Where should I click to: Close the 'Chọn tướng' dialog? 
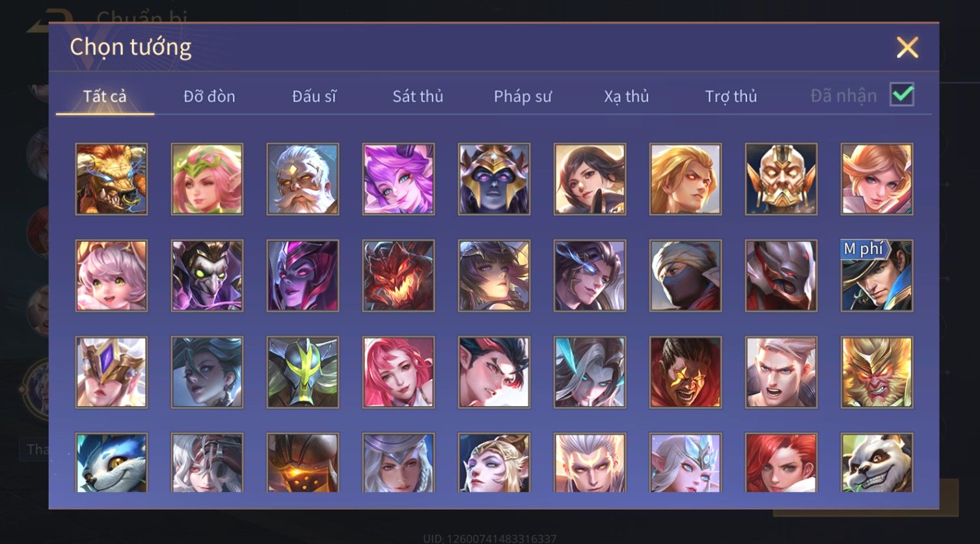[907, 48]
